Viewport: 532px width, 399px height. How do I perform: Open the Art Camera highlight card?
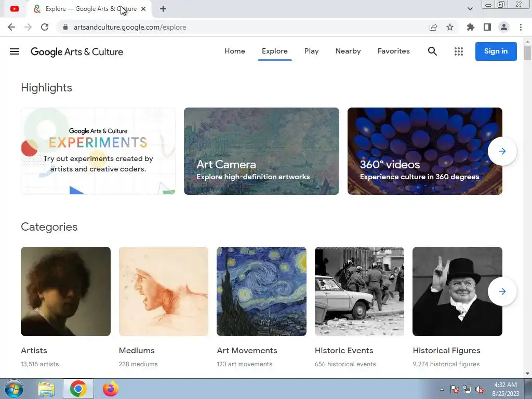261,151
